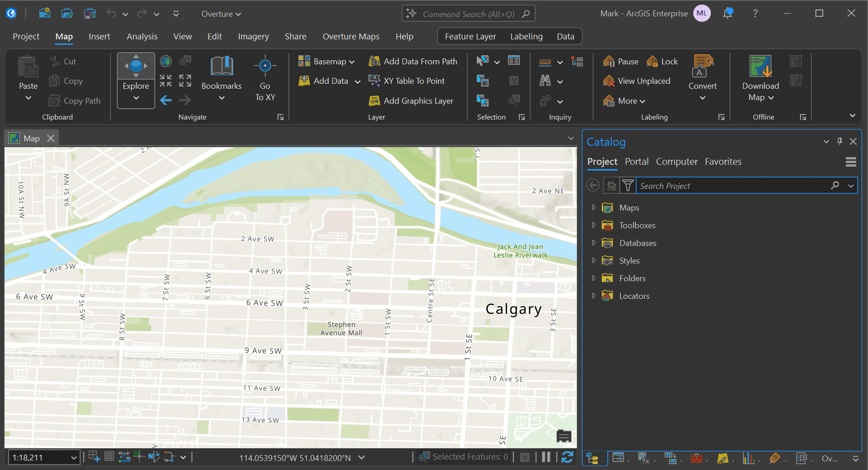Toggle the grid icon in status bar
The image size is (868, 470).
tap(109, 456)
